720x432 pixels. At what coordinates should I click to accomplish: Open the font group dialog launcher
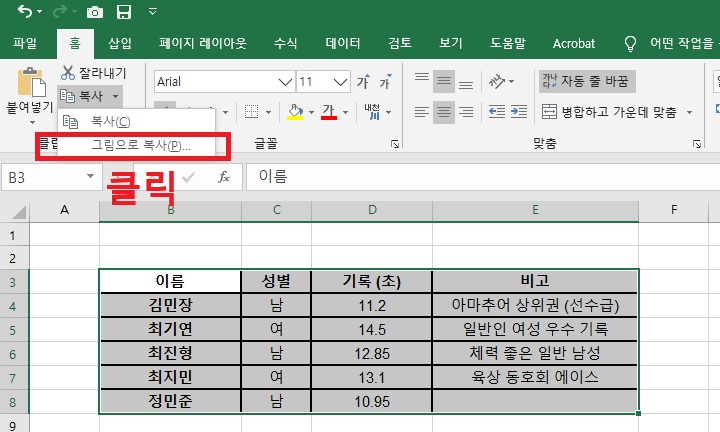[394, 144]
